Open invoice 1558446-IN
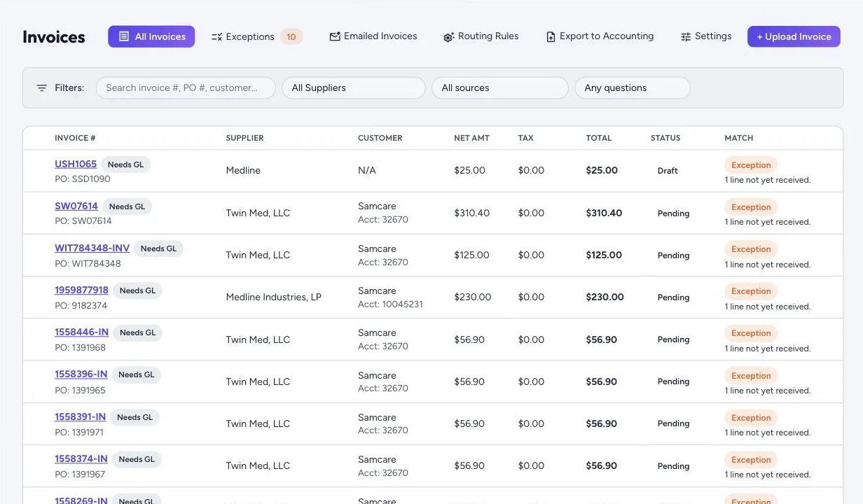Screen dimensions: 863x504 tap(81, 332)
